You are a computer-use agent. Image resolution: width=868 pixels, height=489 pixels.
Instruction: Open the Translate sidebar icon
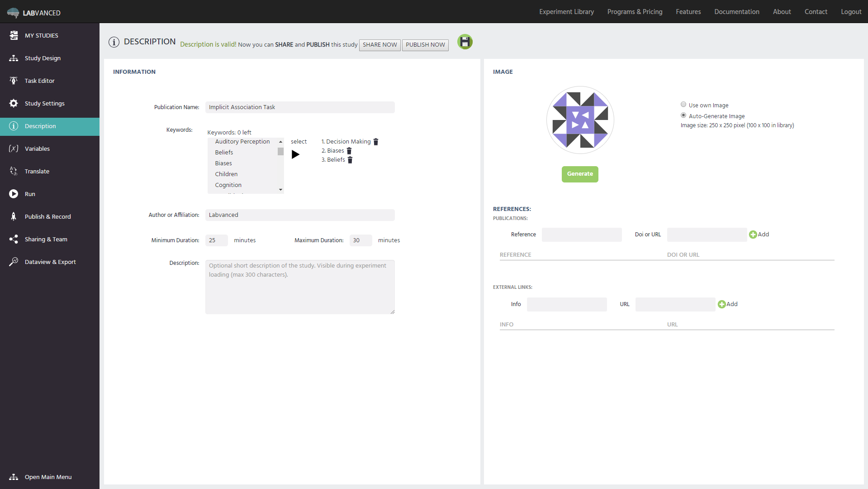tap(14, 171)
